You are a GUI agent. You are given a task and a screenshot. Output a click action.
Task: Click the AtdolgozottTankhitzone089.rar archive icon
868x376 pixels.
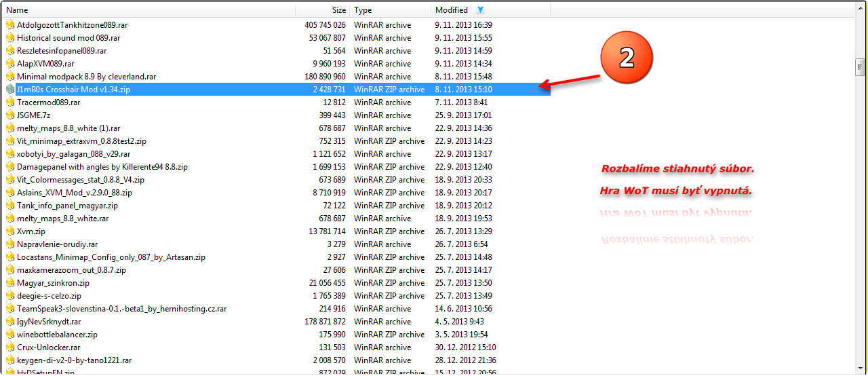[9, 25]
